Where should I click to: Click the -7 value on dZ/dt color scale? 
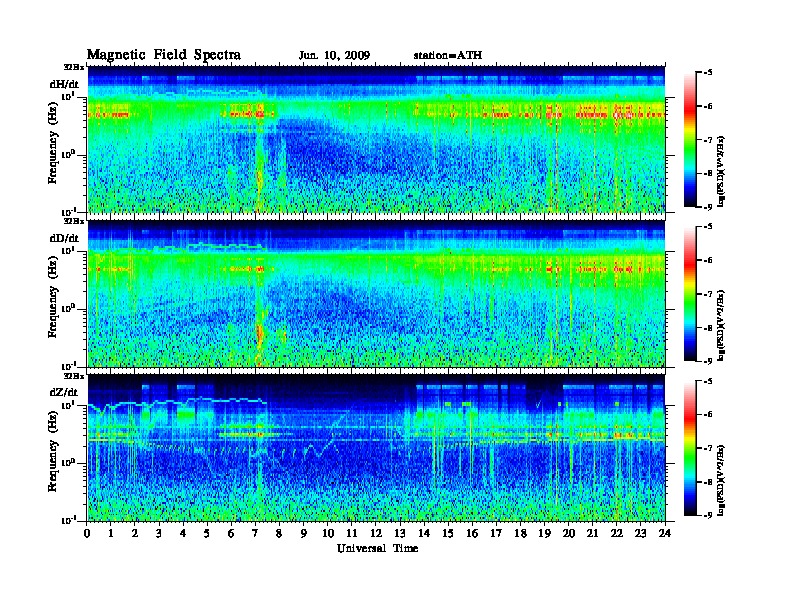(x=708, y=448)
